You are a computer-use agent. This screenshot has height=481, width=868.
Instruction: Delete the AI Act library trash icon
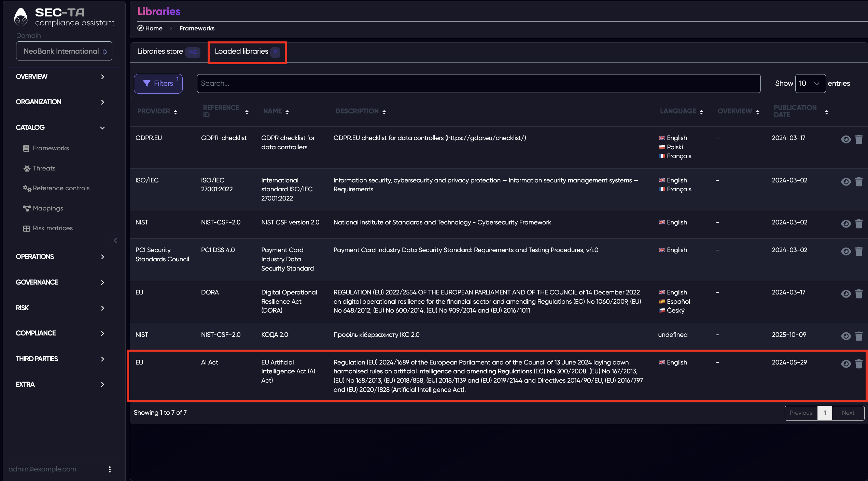coord(859,363)
